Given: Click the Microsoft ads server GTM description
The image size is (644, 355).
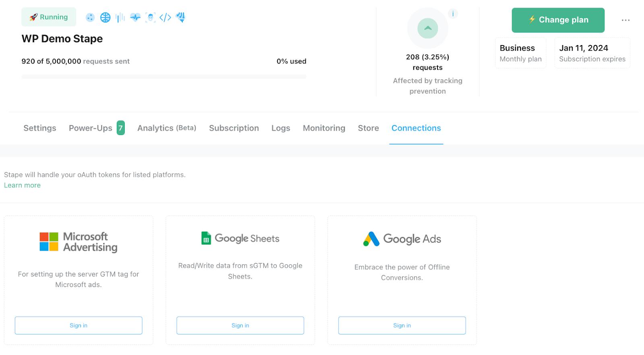Looking at the screenshot, I should [x=78, y=279].
